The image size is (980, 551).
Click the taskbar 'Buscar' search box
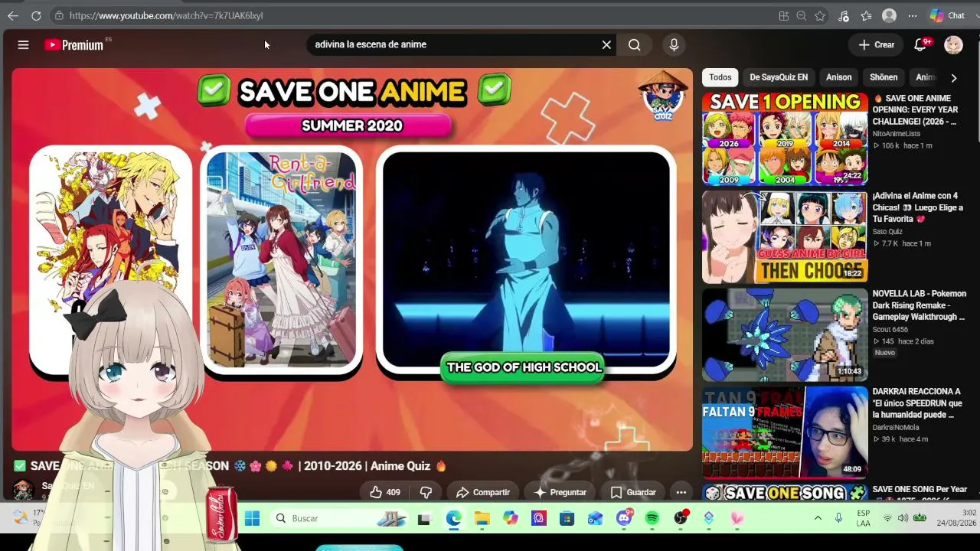click(x=340, y=519)
